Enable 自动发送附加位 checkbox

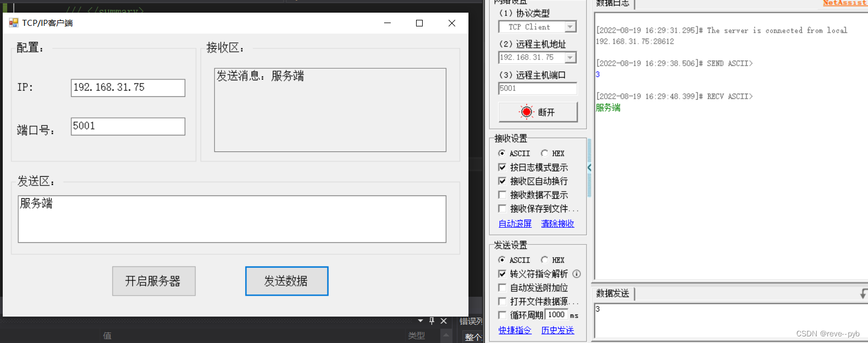[x=502, y=287]
